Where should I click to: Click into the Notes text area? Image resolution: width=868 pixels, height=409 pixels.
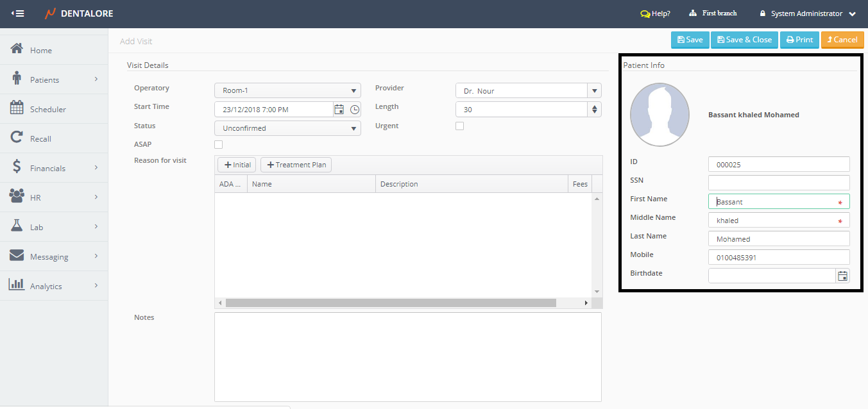pos(407,356)
